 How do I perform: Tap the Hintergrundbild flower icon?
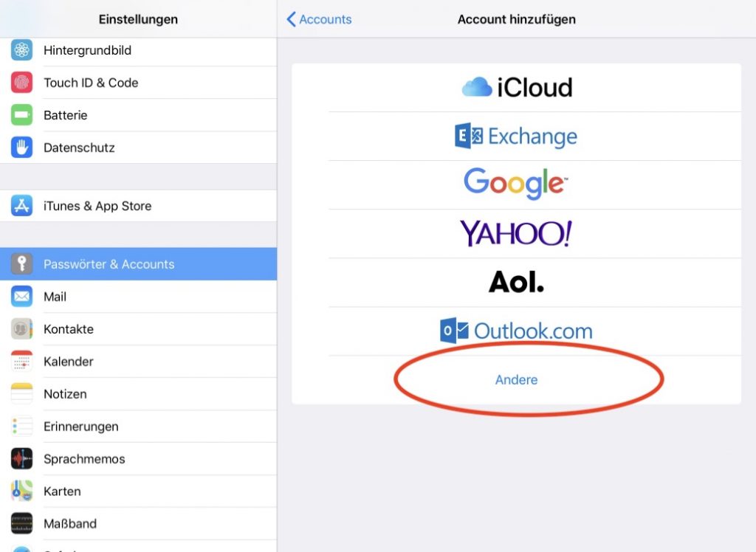[21, 50]
